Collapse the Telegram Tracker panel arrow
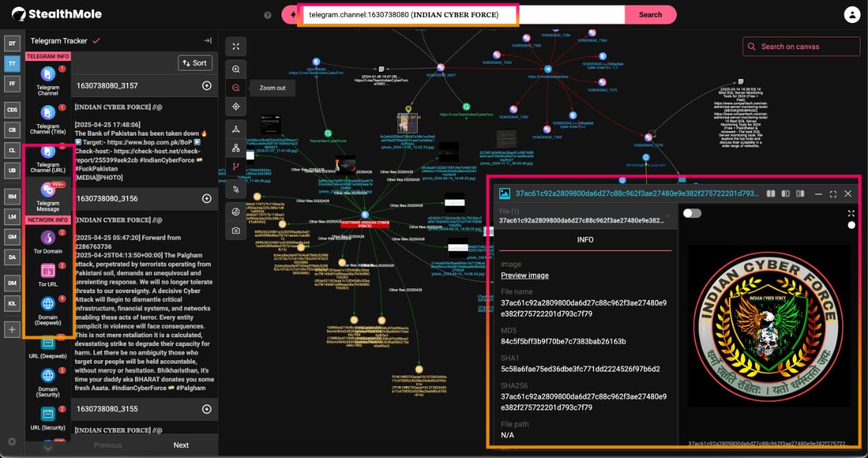This screenshot has height=458, width=868. pyautogui.click(x=208, y=41)
